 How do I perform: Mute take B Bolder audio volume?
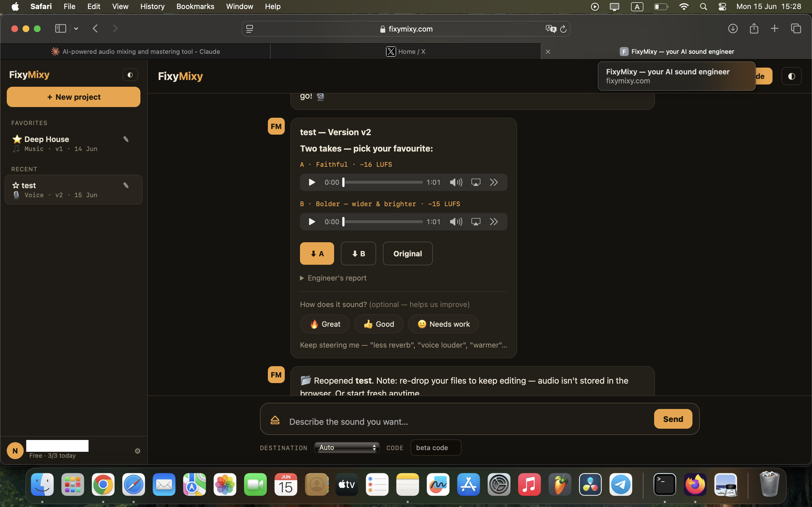(x=456, y=222)
